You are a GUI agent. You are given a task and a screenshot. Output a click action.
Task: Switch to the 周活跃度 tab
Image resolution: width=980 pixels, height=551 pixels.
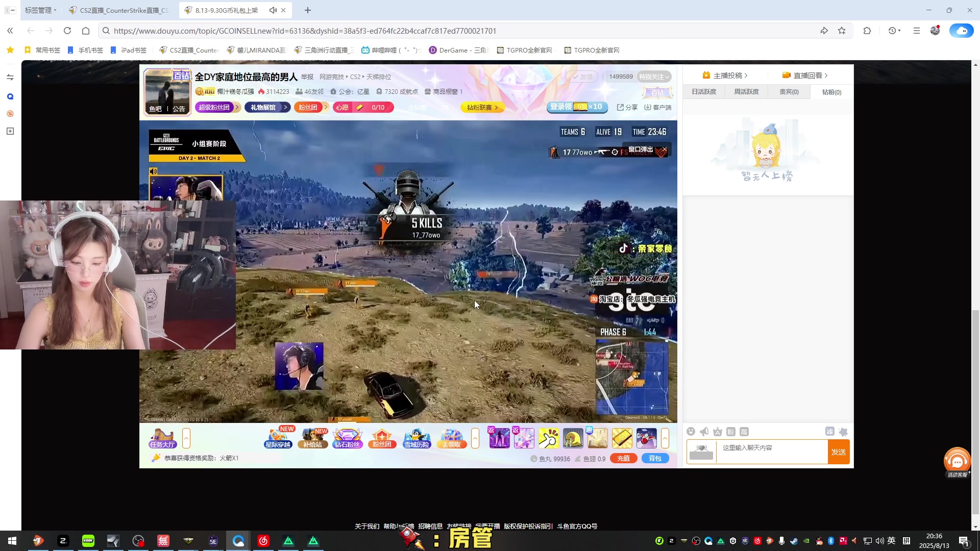(x=746, y=92)
